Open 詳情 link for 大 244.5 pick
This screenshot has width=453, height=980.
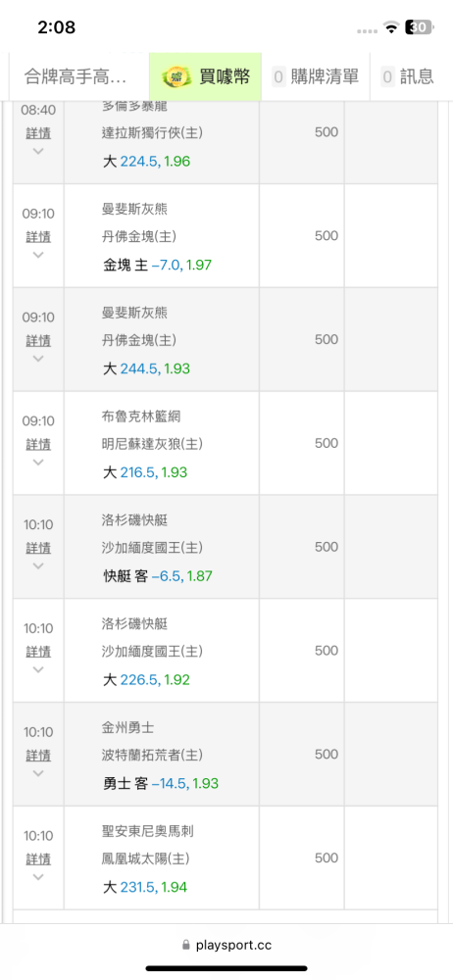pyautogui.click(x=38, y=341)
